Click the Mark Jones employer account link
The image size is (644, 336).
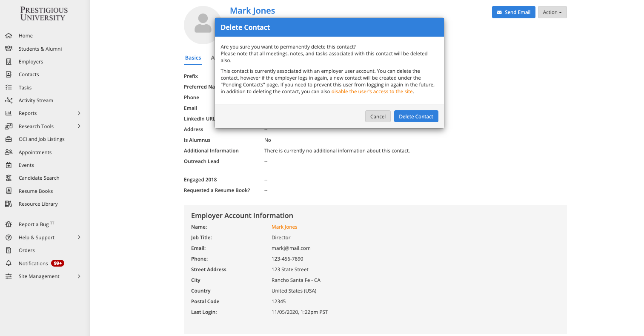point(284,227)
